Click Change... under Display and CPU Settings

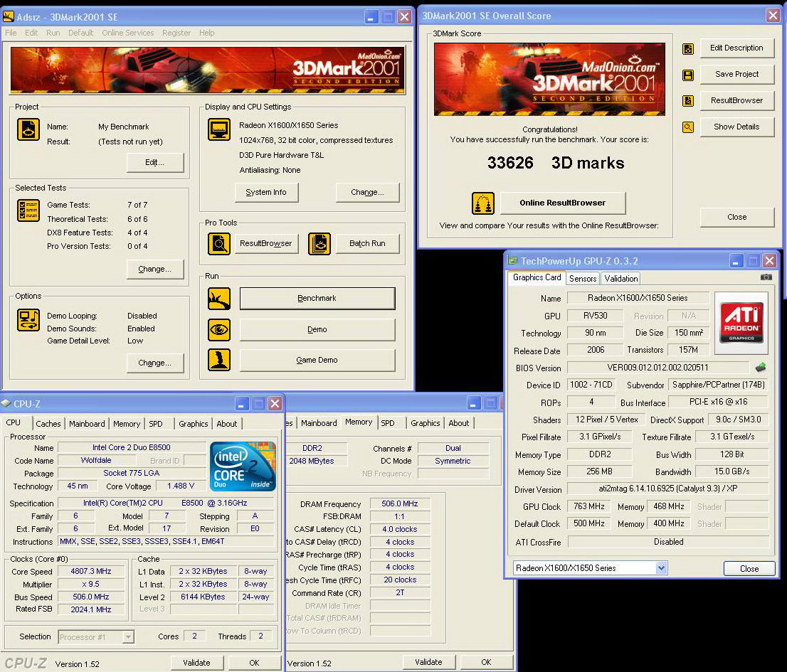pos(367,192)
